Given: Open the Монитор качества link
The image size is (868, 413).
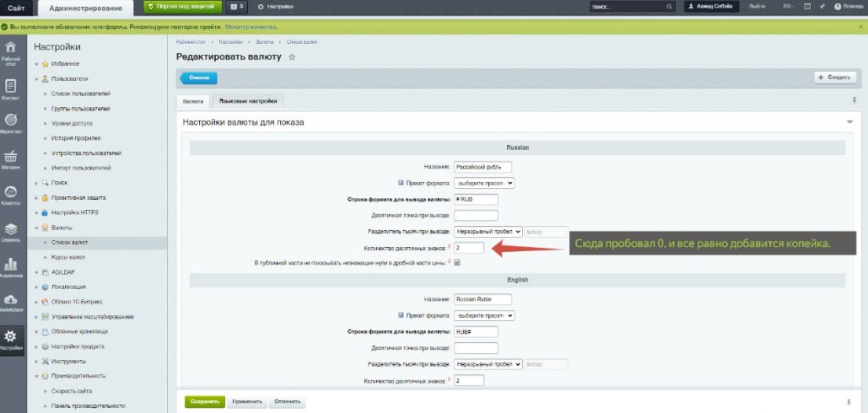Looking at the screenshot, I should [251, 26].
